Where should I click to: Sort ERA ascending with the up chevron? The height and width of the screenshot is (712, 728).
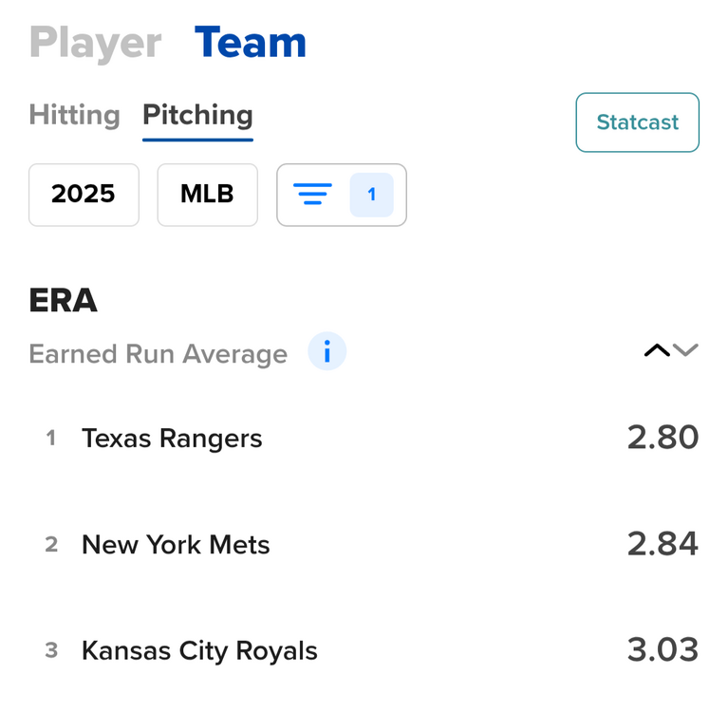point(656,351)
